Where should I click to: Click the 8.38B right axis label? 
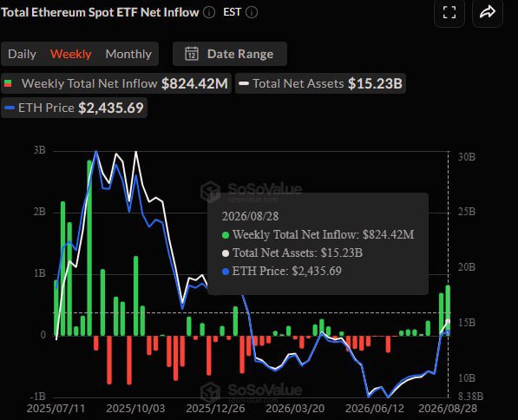470,396
